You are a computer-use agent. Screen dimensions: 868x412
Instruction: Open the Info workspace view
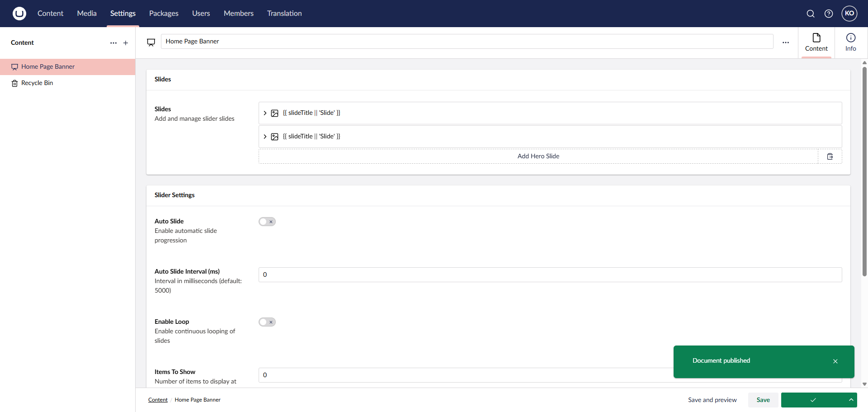point(850,43)
